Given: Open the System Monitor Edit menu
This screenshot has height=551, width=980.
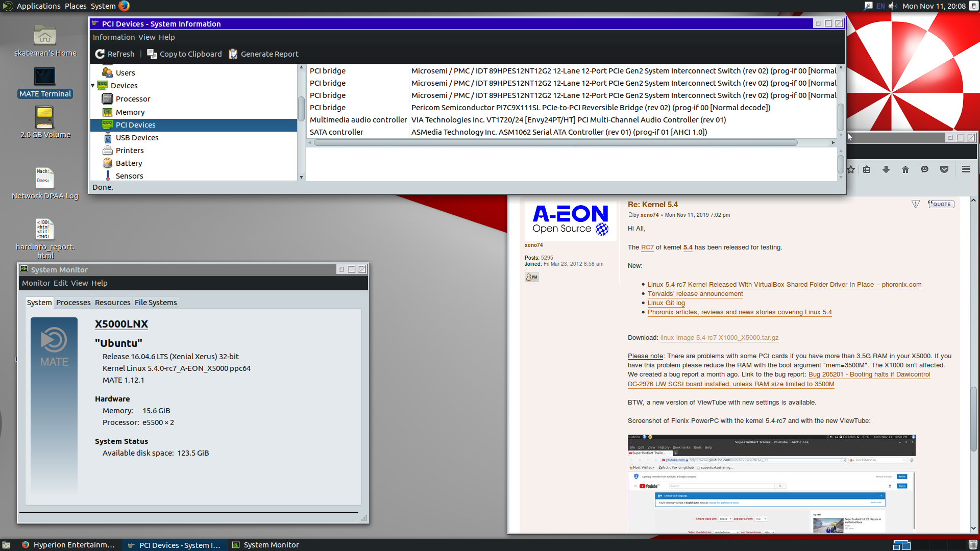Looking at the screenshot, I should (61, 283).
